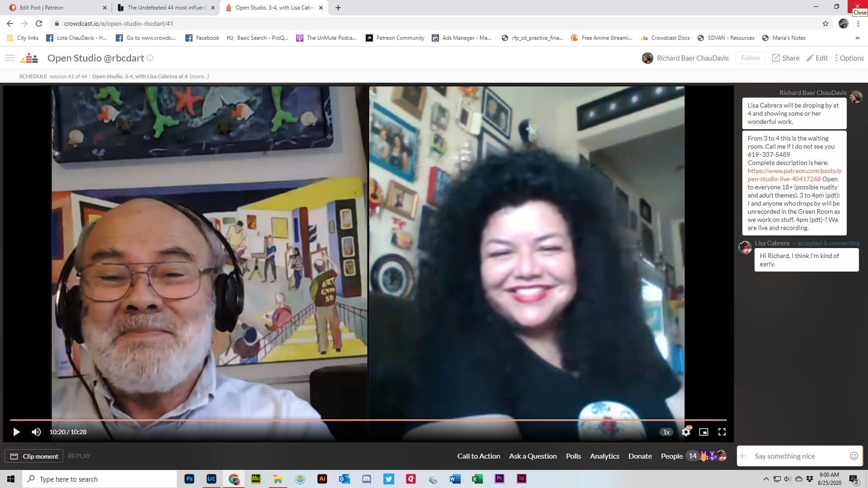The height and width of the screenshot is (488, 868).
Task: Enter fullscreen on the video player
Action: point(722,432)
